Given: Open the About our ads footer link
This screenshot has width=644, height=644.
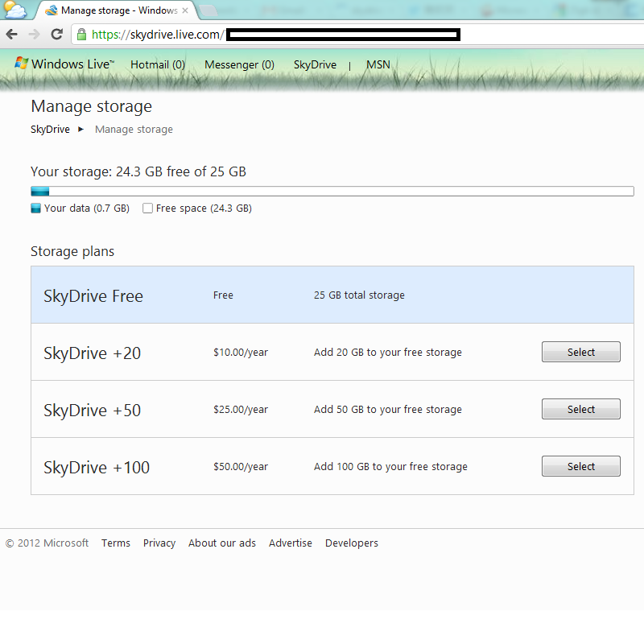Looking at the screenshot, I should coord(222,543).
